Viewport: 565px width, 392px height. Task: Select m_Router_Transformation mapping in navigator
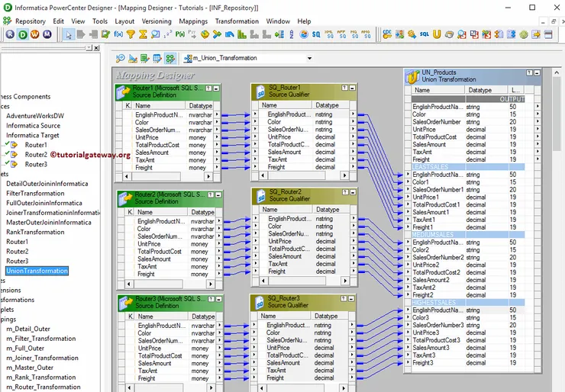click(44, 387)
